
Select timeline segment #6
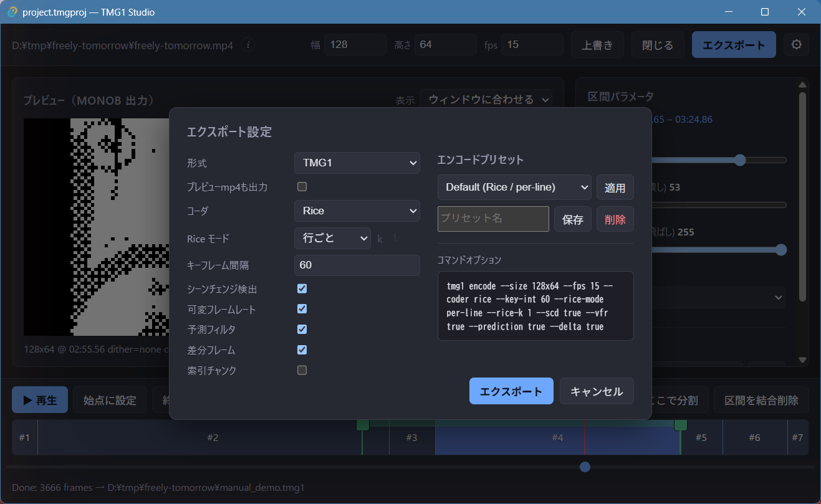[754, 437]
